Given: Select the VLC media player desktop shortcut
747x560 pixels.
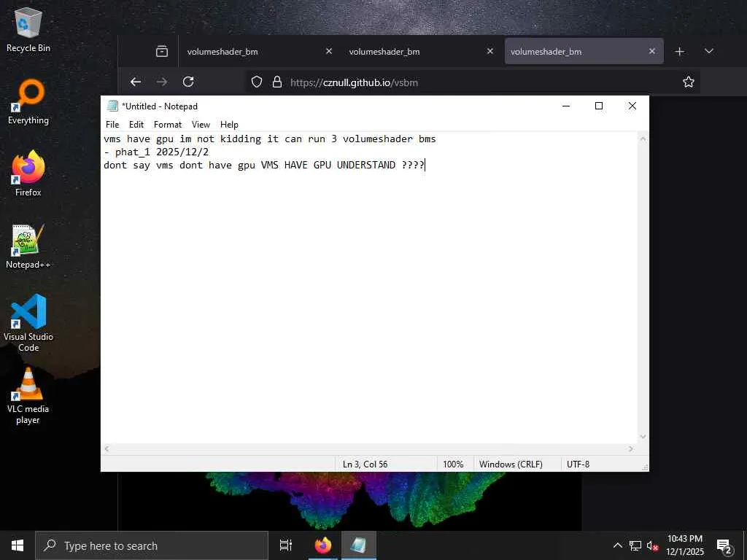Looking at the screenshot, I should pos(28,396).
